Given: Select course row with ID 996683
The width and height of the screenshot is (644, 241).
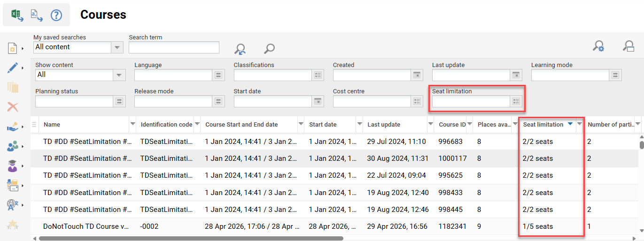Looking at the screenshot, I should tap(335, 142).
